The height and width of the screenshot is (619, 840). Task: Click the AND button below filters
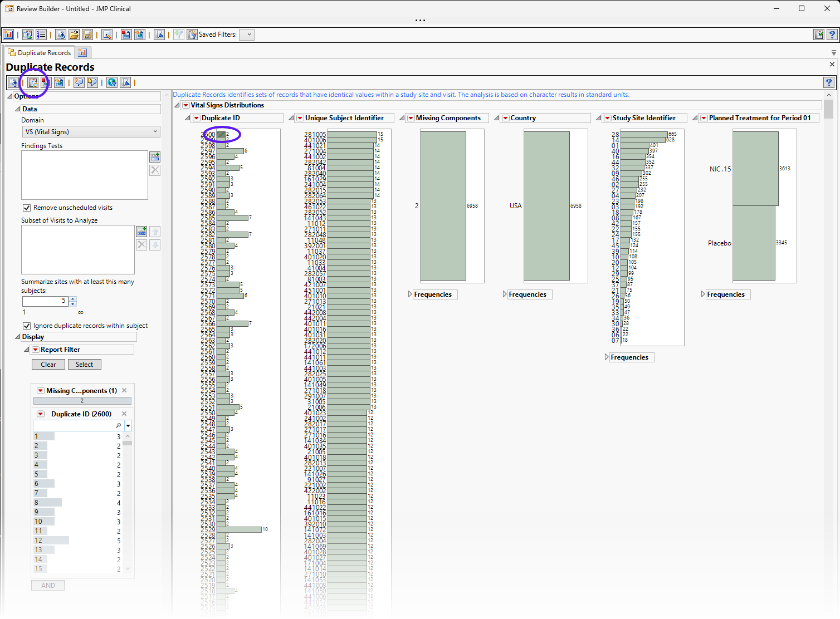[48, 585]
